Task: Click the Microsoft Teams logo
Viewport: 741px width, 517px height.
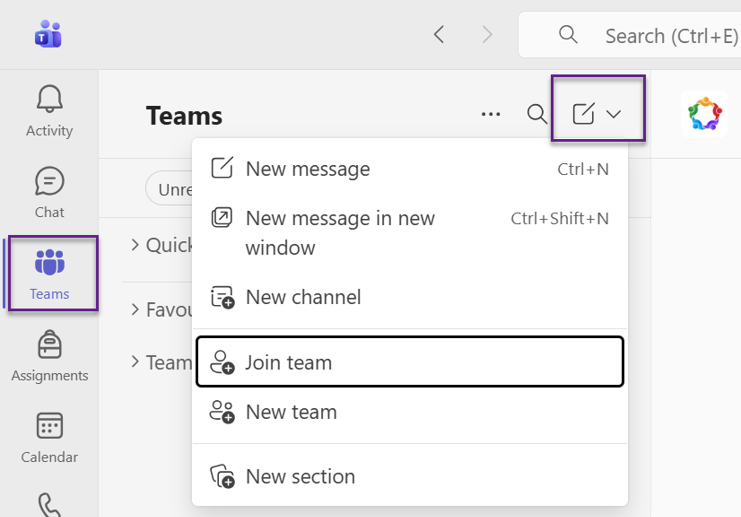Action: (48, 34)
